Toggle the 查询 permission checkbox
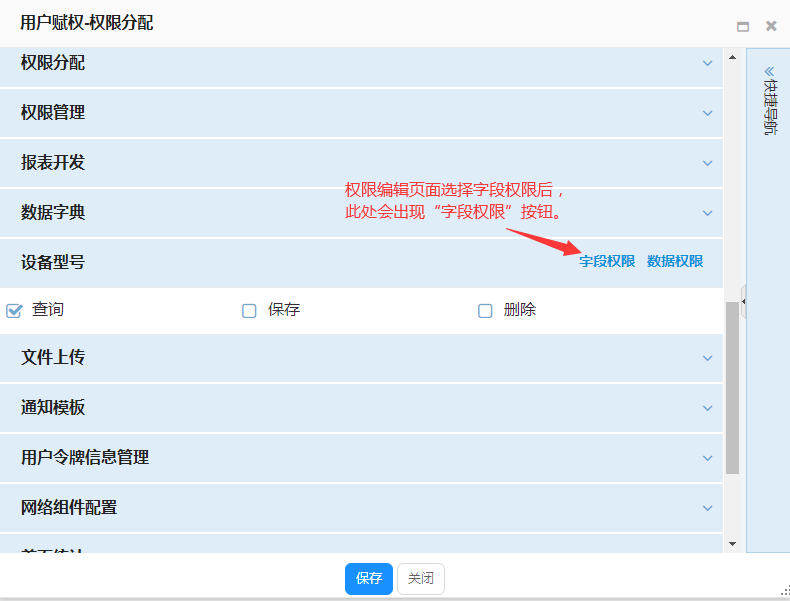Screen dimensions: 790x601 click(x=14, y=311)
